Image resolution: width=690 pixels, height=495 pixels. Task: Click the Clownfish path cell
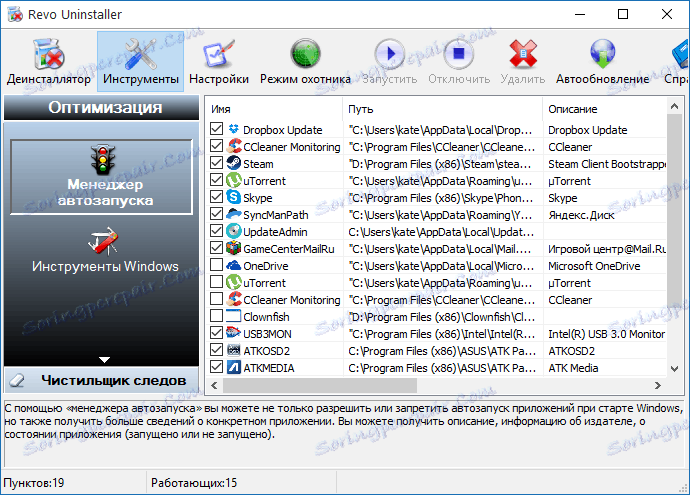coord(442,317)
